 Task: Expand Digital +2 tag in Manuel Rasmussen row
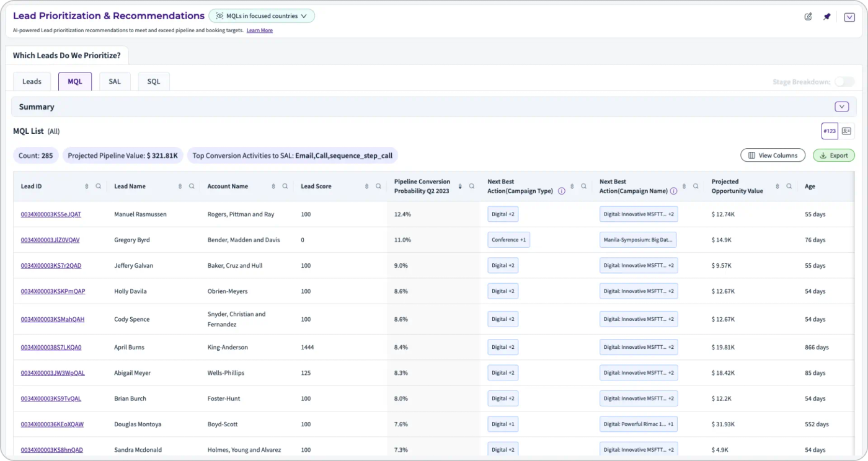pos(503,214)
